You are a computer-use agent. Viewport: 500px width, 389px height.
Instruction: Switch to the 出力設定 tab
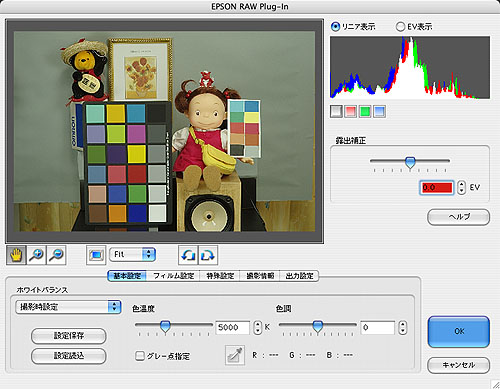pos(299,276)
